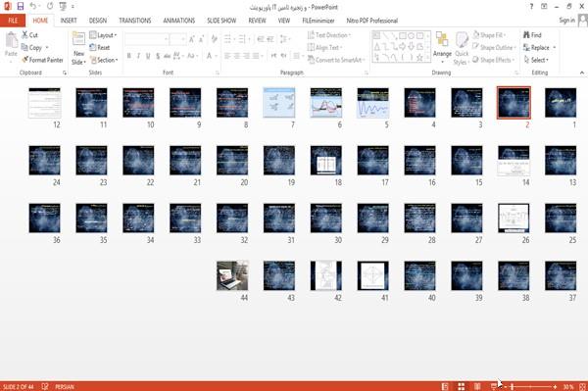588x391 pixels.
Task: Cut the selected slide
Action: [29, 35]
